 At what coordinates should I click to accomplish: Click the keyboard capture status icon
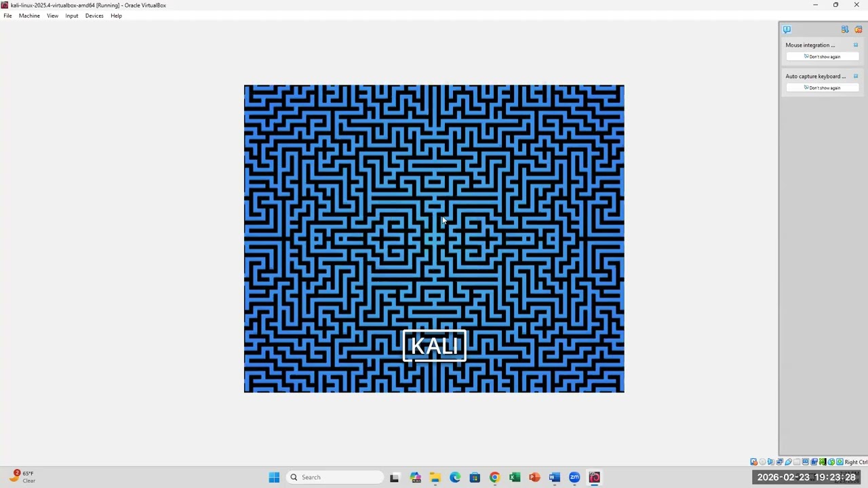click(x=840, y=462)
